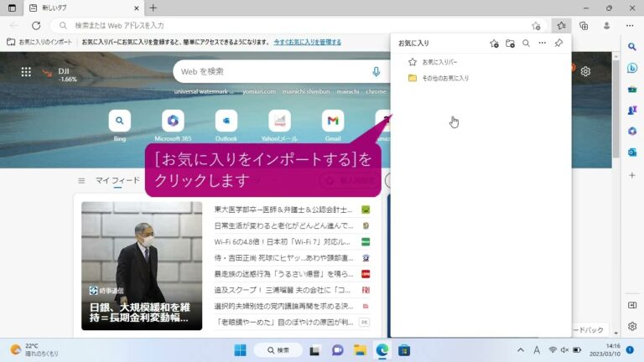Image resolution: width=644 pixels, height=362 pixels.
Task: Open the app launcher grid icon
Action: pyautogui.click(x=26, y=72)
